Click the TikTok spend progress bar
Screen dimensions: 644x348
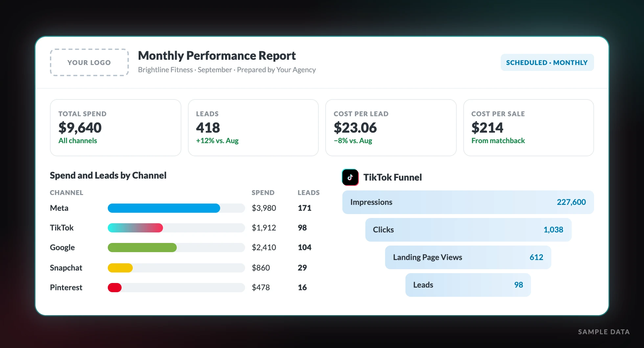coord(176,228)
